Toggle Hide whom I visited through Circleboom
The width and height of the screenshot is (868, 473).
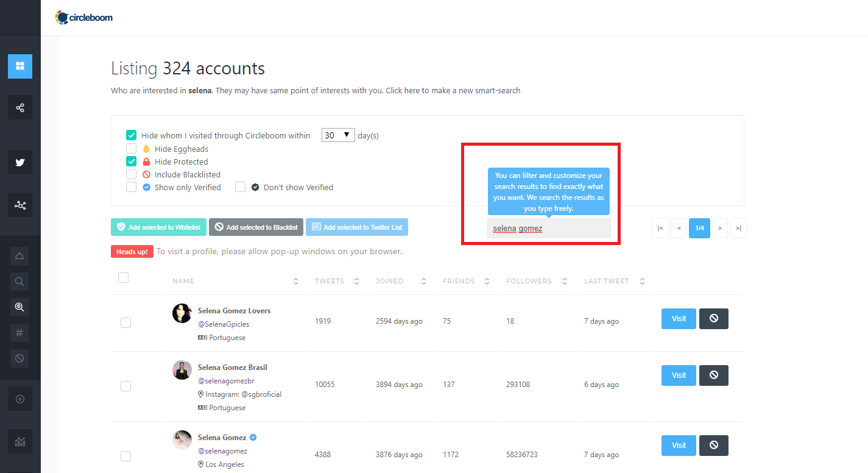click(x=131, y=135)
